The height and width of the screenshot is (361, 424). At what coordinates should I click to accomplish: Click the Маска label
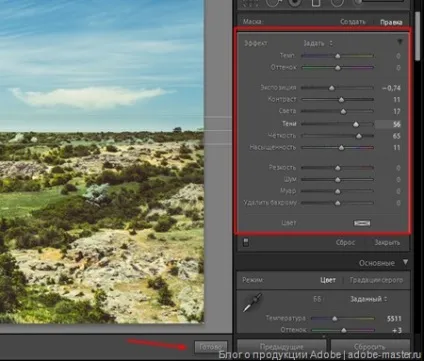(253, 22)
